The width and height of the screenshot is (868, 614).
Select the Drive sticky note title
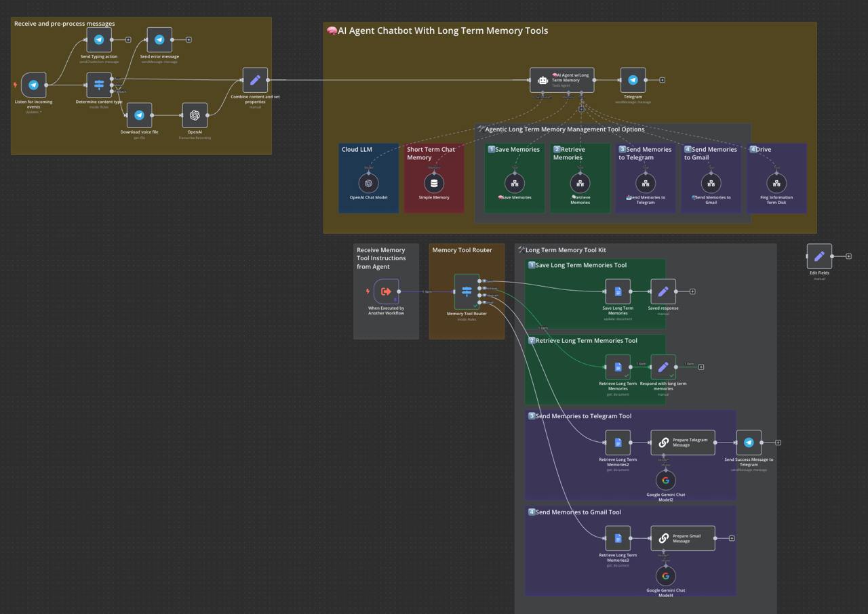[760, 150]
